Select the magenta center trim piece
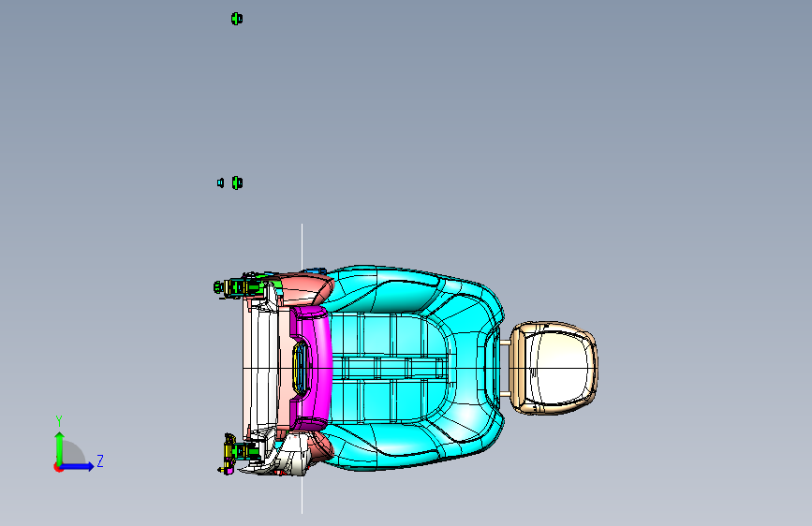Image resolution: width=812 pixels, height=526 pixels. point(318,368)
